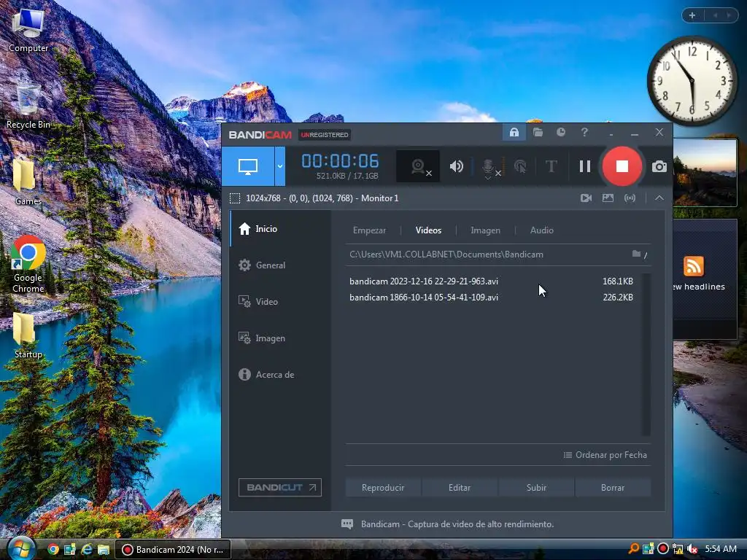Switch to the Videos tab

[428, 230]
